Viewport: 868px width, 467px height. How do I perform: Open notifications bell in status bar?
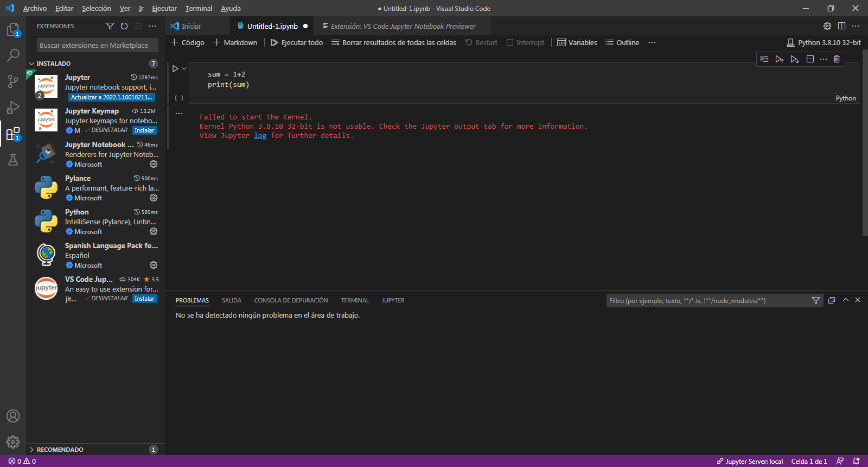click(857, 461)
